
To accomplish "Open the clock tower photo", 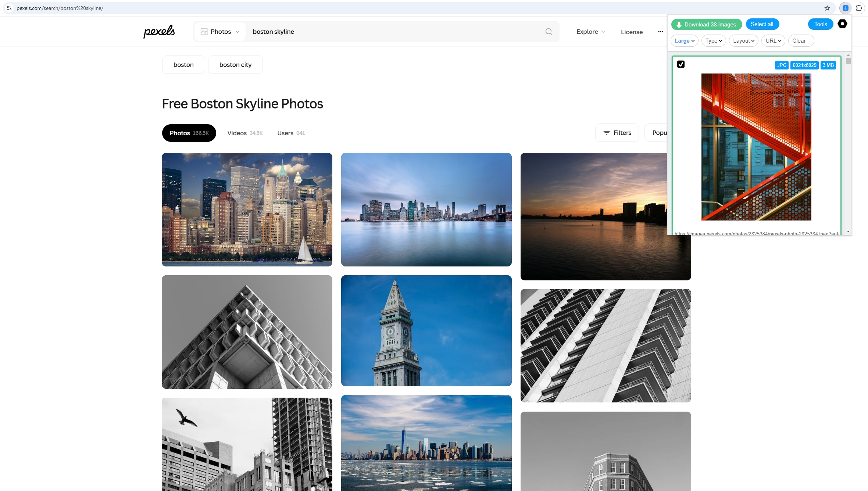I will click(x=426, y=331).
